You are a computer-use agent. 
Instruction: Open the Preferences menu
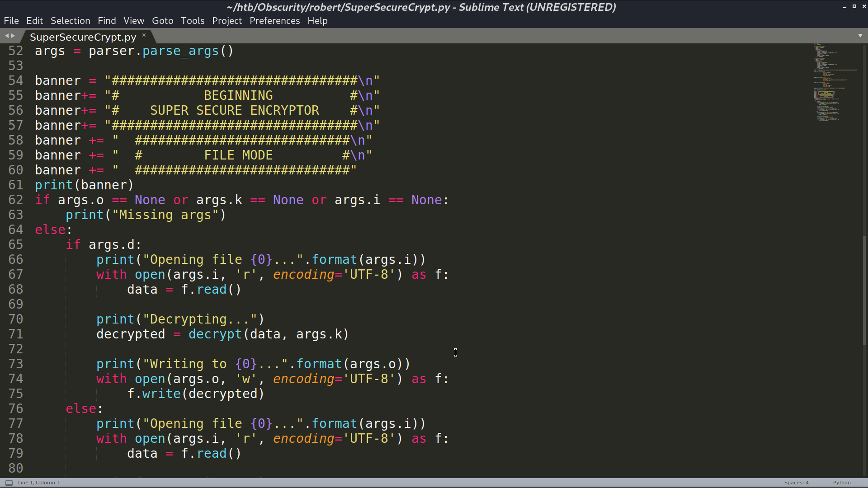tap(274, 21)
